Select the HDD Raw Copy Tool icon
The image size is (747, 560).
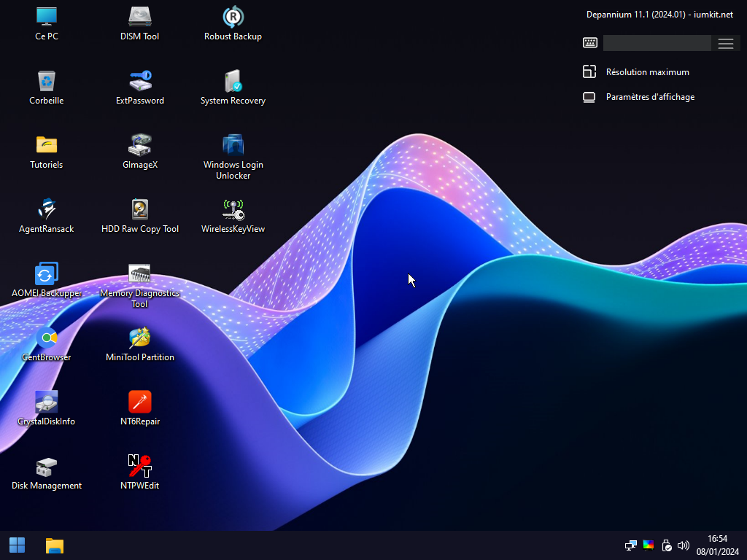pos(139,216)
